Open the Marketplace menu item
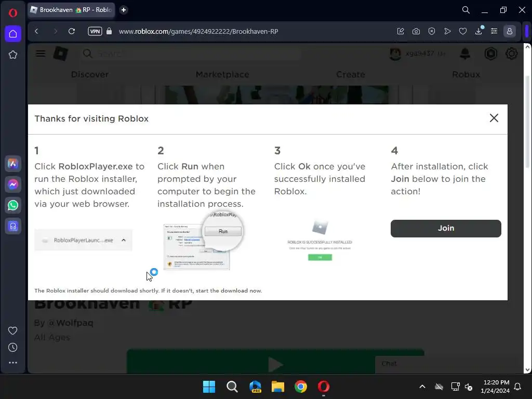This screenshot has width=532, height=399. click(x=222, y=74)
